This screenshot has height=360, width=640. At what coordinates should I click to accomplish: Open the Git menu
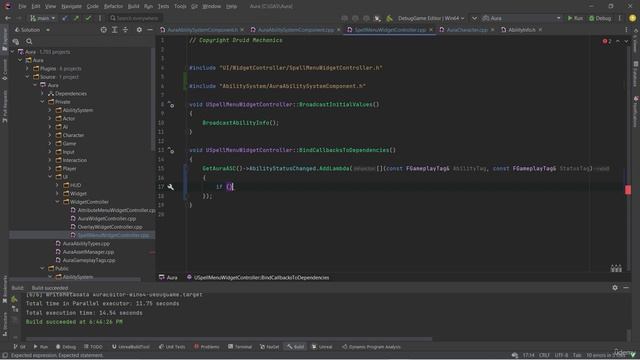[x=194, y=6]
